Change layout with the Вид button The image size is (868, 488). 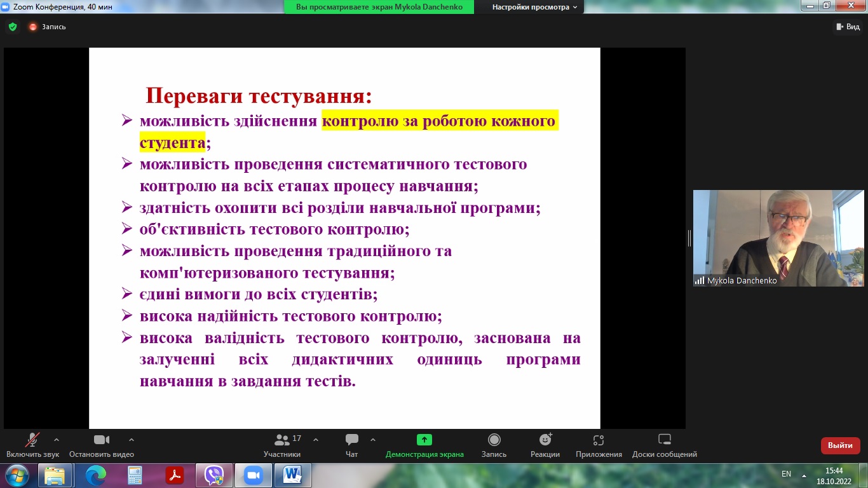click(847, 27)
